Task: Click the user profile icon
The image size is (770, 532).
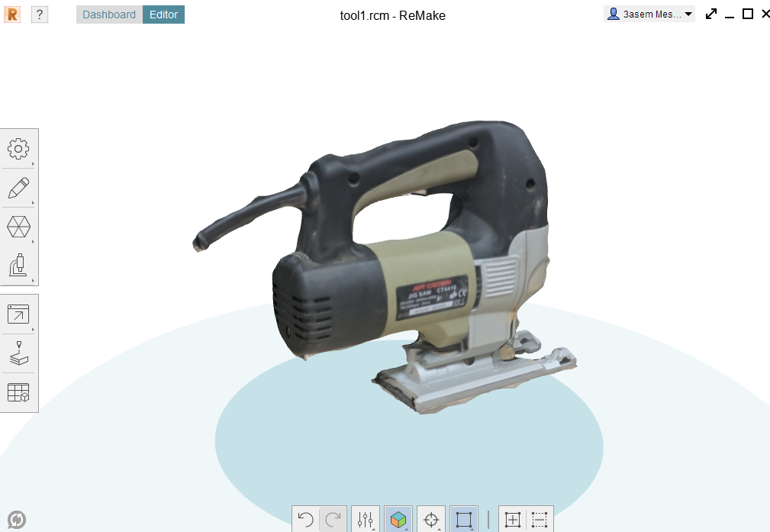Action: (613, 14)
